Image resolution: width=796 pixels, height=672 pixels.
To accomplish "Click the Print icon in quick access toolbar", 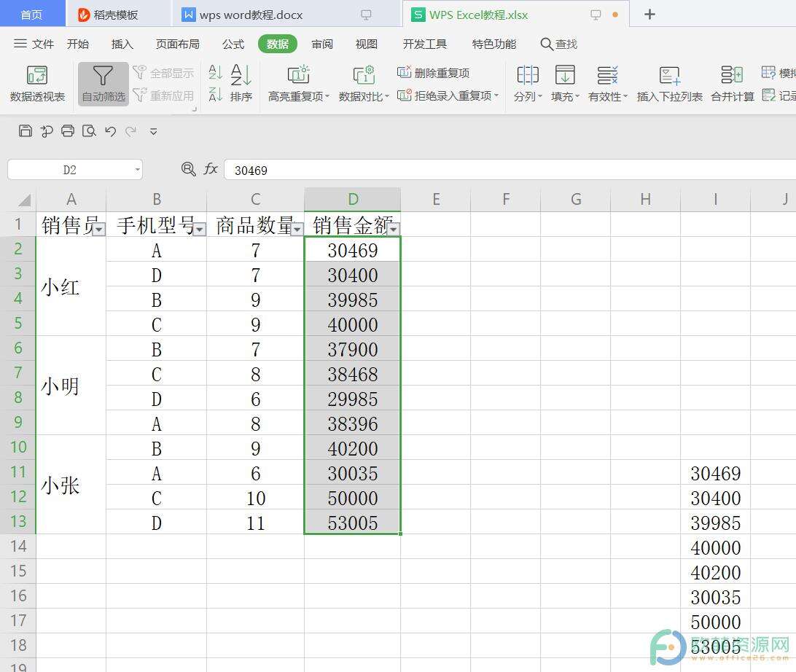I will 67,131.
